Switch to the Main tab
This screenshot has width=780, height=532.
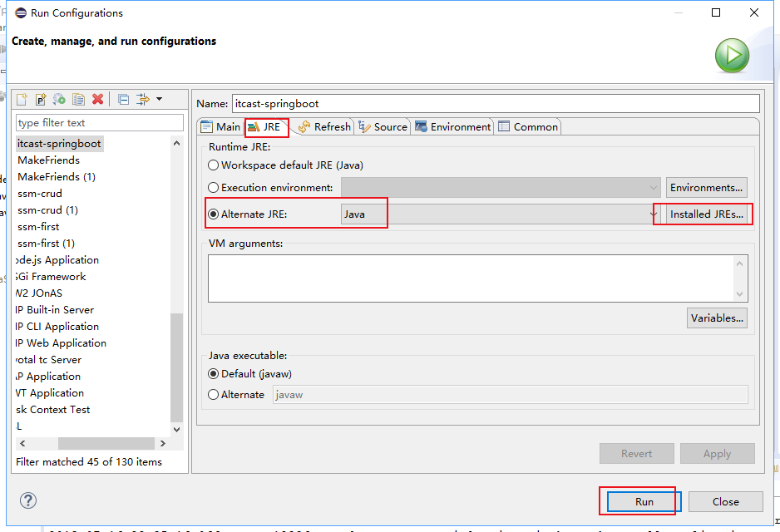pos(221,127)
